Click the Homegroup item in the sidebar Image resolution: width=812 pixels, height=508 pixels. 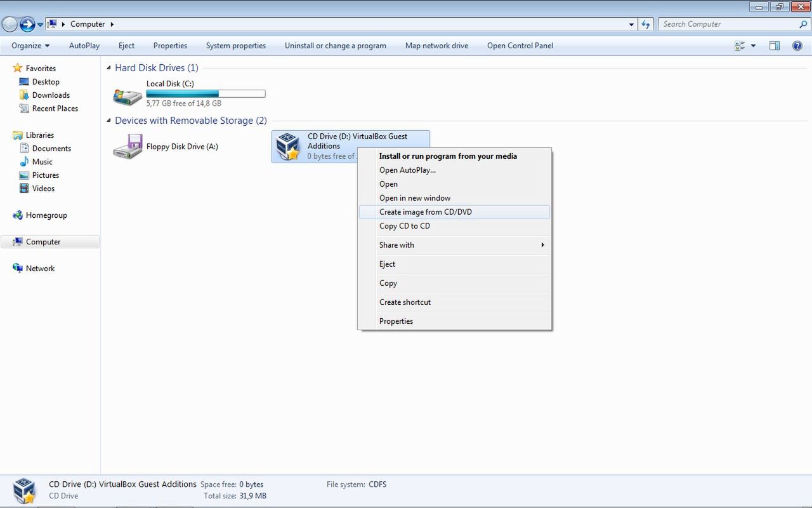click(46, 215)
